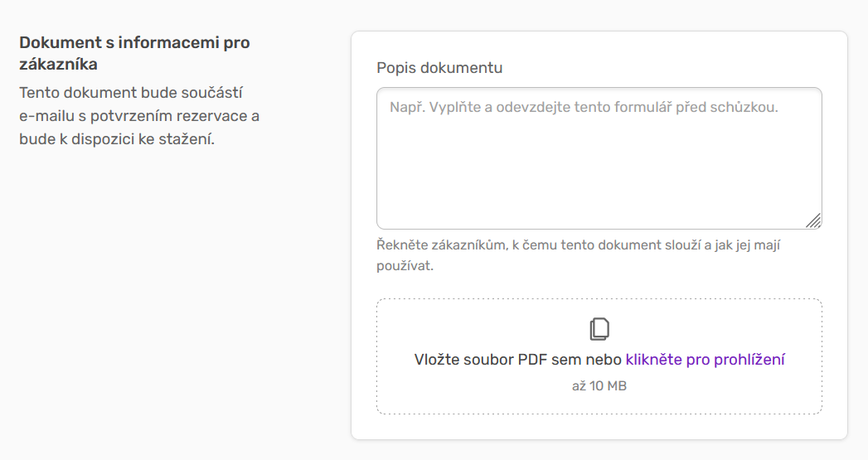Focus the Popis dokumentu text area
Screen dimensions: 868x460
pyautogui.click(x=599, y=158)
